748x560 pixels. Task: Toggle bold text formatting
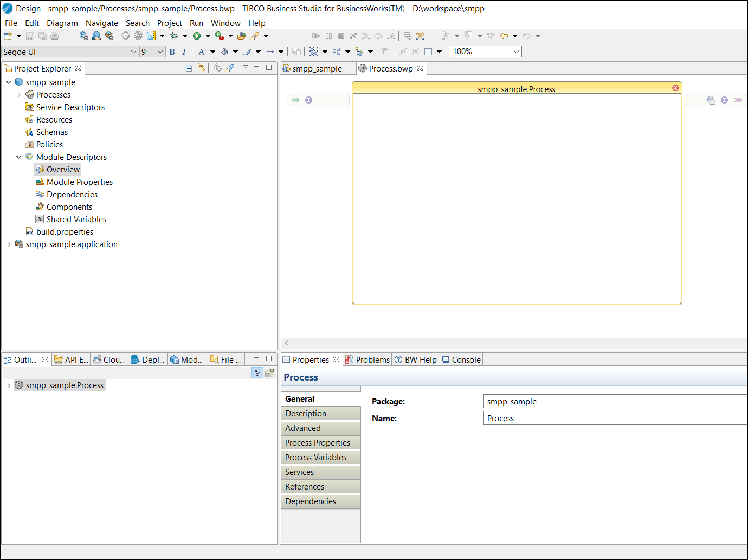tap(172, 52)
